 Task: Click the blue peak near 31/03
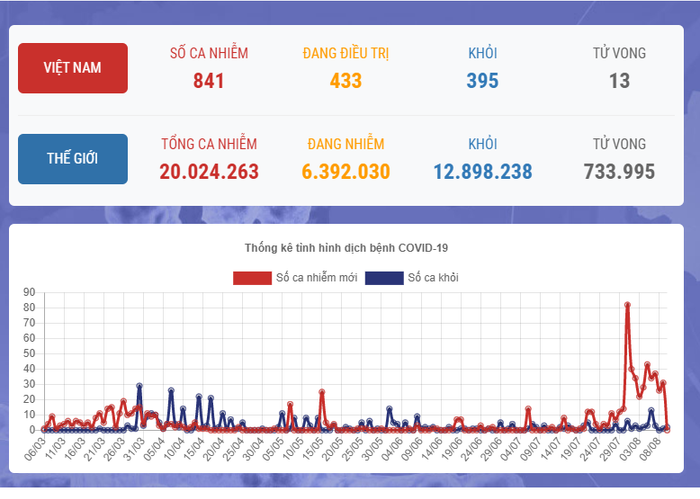coord(139,386)
